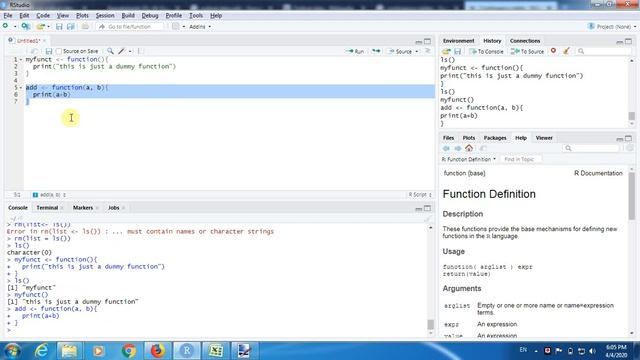This screenshot has height=360, width=640.
Task: Remove selected history entries red icon
Action: [553, 51]
